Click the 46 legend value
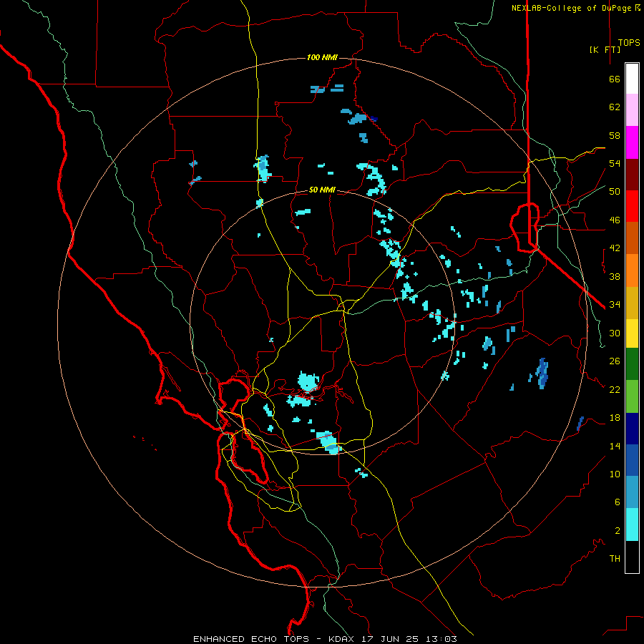Screen dimensions: 644x644 click(x=615, y=220)
